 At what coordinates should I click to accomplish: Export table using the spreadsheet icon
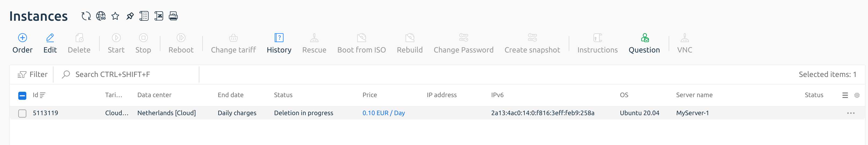pyautogui.click(x=159, y=16)
